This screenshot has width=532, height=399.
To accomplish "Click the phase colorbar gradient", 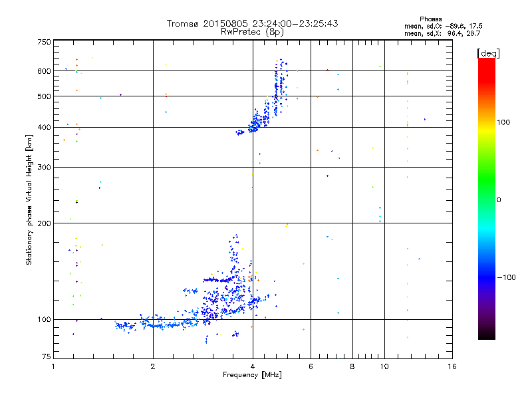I will 487,199.
